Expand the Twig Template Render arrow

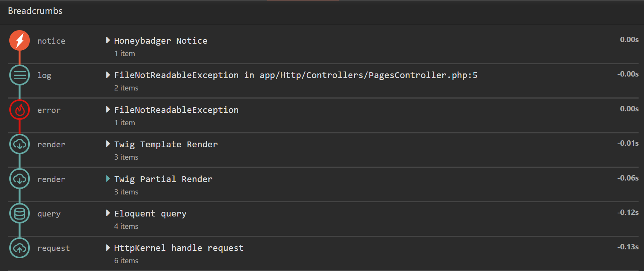tap(108, 144)
